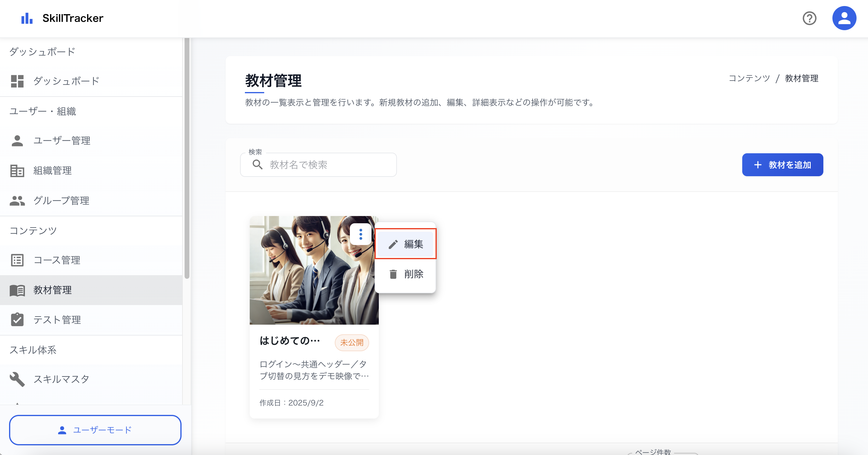This screenshot has height=455, width=868.
Task: Click the three-dot menu on course card
Action: (x=360, y=234)
